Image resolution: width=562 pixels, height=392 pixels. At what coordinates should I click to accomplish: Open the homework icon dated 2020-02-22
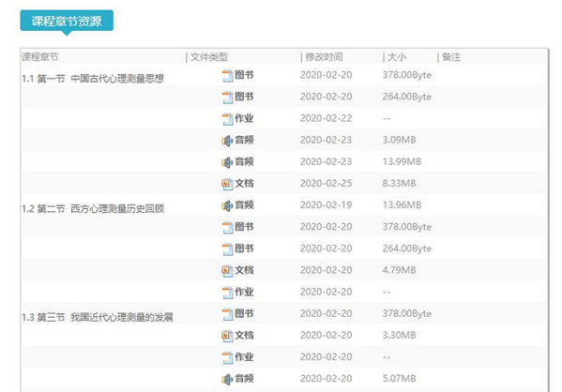click(x=227, y=119)
